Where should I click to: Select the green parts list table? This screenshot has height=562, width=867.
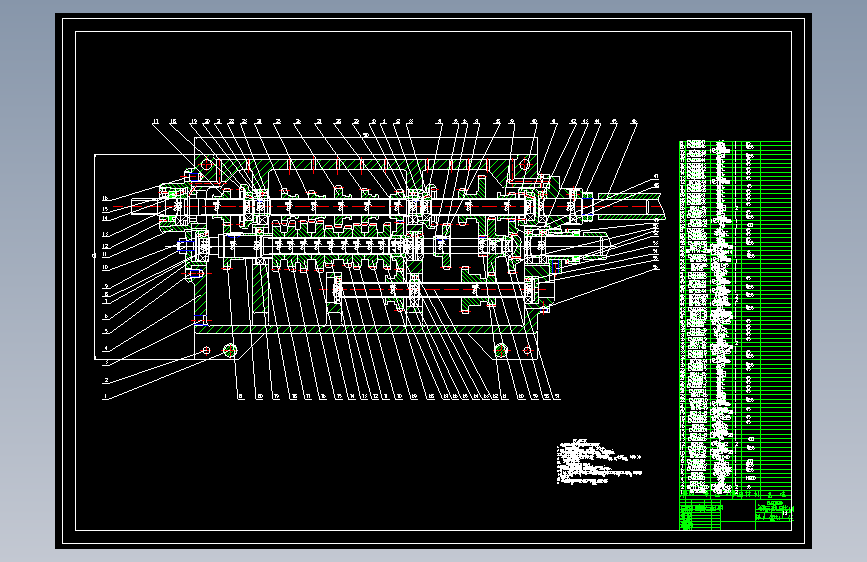(x=735, y=318)
